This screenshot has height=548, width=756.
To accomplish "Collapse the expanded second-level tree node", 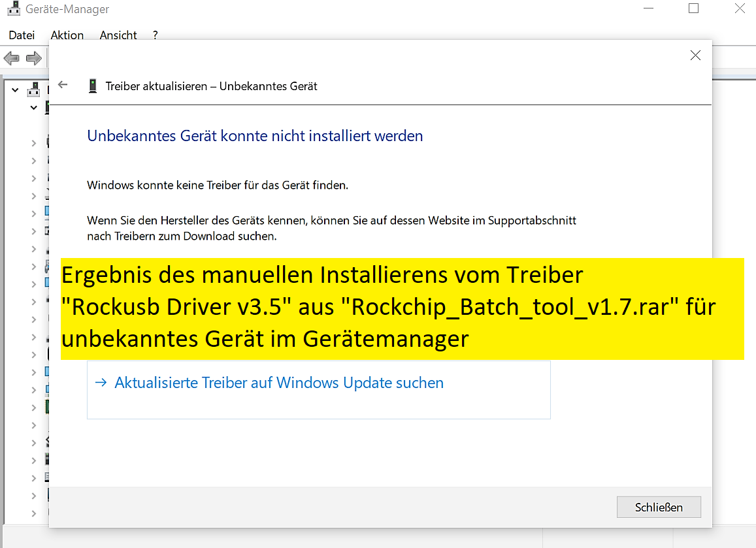I will pyautogui.click(x=34, y=108).
